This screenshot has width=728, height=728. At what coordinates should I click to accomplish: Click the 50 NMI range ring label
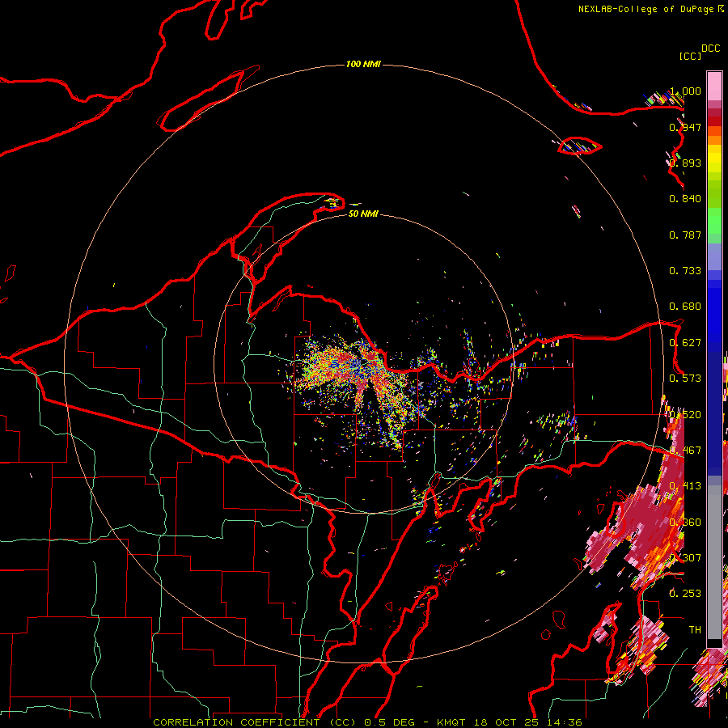tap(363, 214)
